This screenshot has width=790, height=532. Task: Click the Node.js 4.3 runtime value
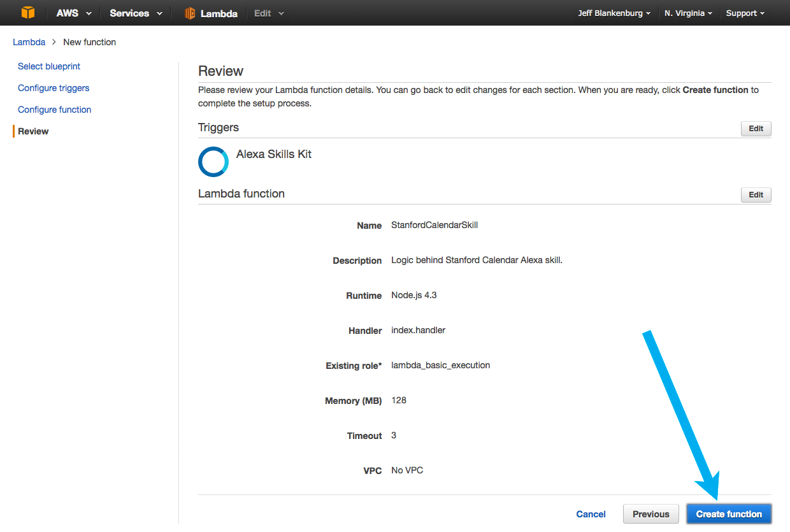[414, 296]
